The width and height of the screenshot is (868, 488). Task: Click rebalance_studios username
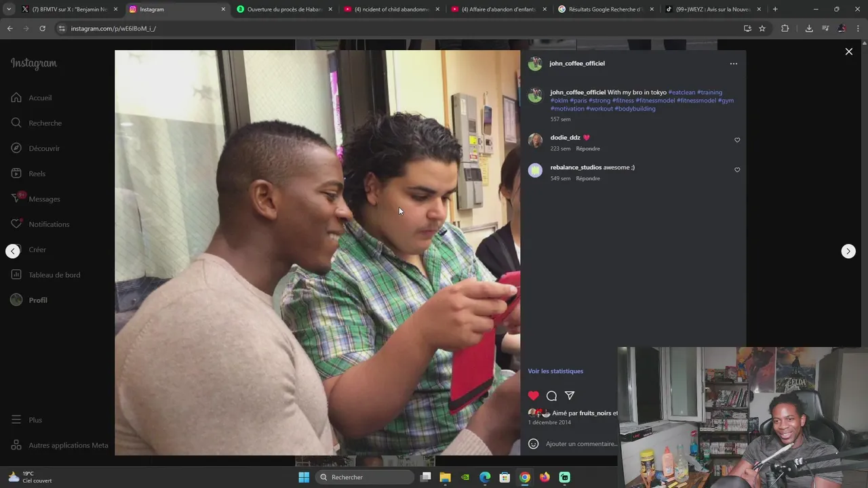point(576,167)
